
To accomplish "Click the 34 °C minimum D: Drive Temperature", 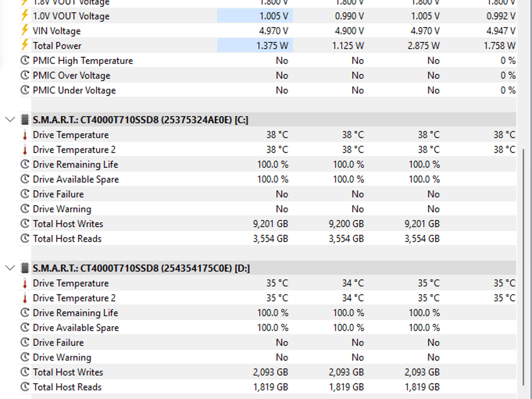I will (353, 283).
